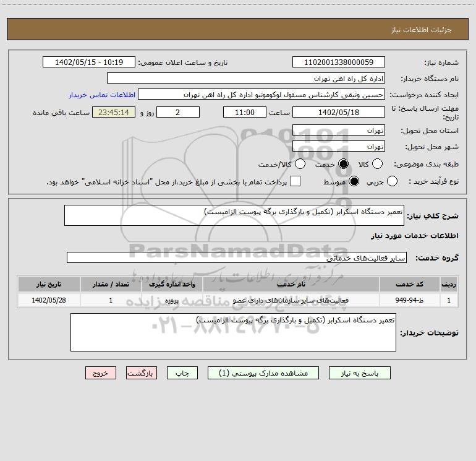Click the request creator field حسین وثیقی
The height and width of the screenshot is (461, 476).
(261, 95)
